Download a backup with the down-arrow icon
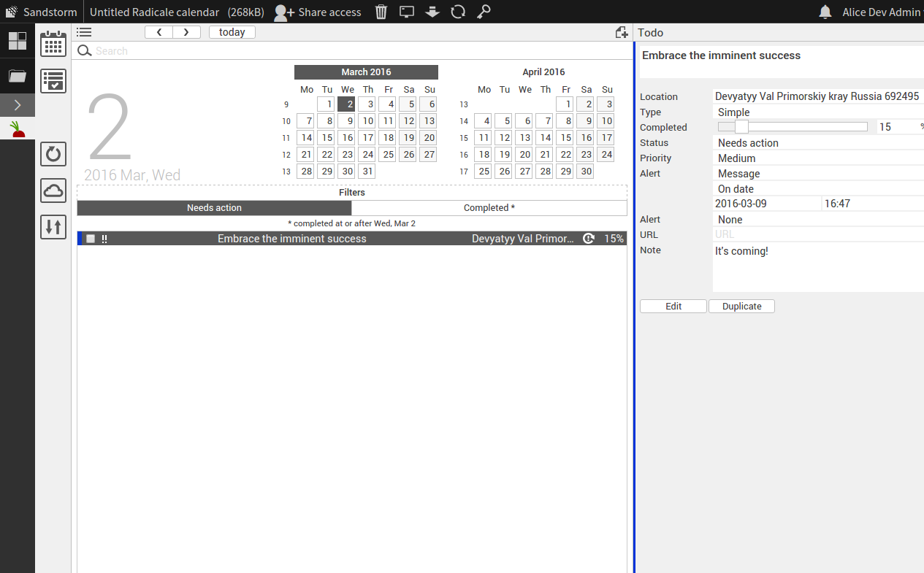The width and height of the screenshot is (924, 573). [x=432, y=12]
